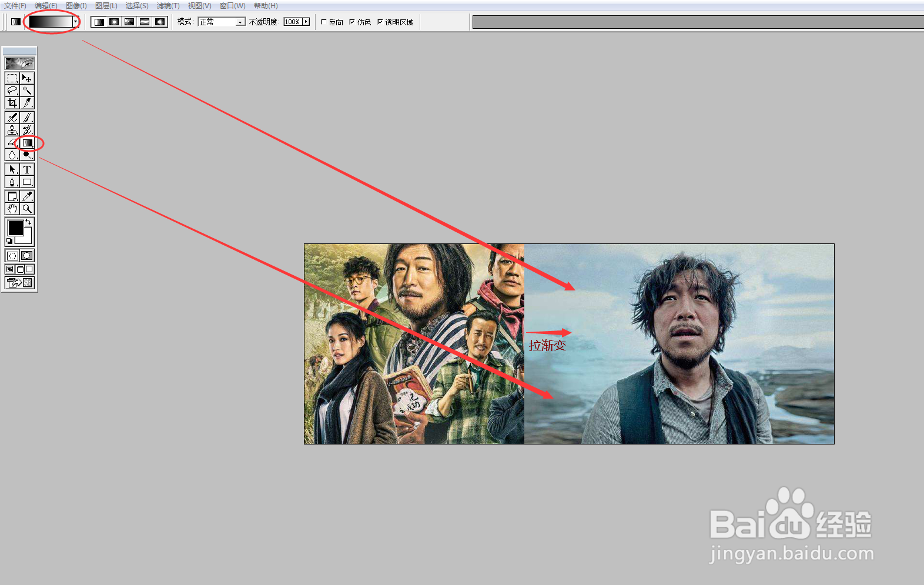Open the opacity slider arrow
The height and width of the screenshot is (585, 924).
click(306, 22)
